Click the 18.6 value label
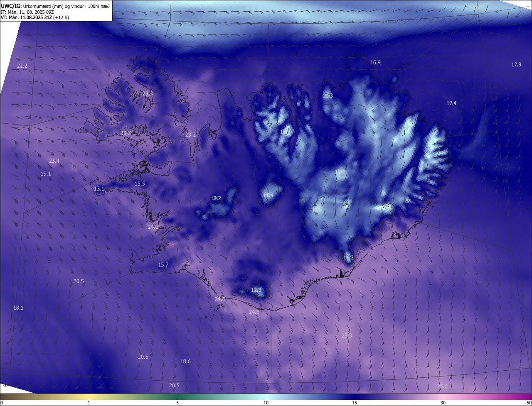 [185, 362]
